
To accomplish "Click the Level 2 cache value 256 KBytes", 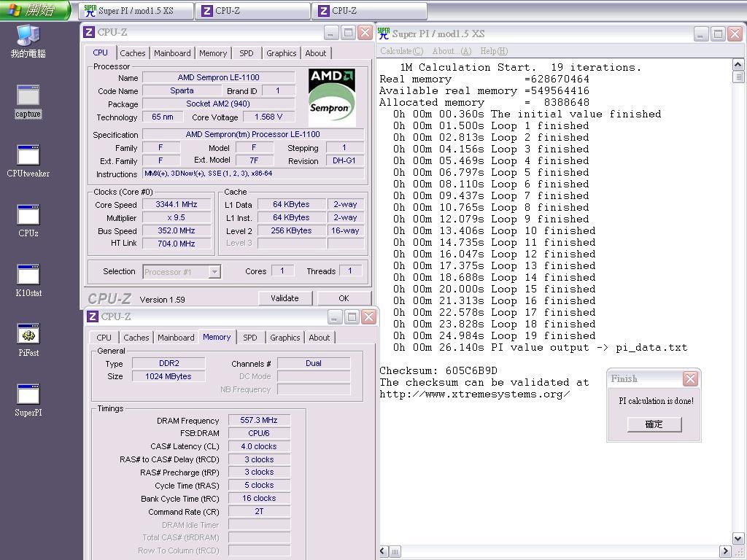I will 292,230.
